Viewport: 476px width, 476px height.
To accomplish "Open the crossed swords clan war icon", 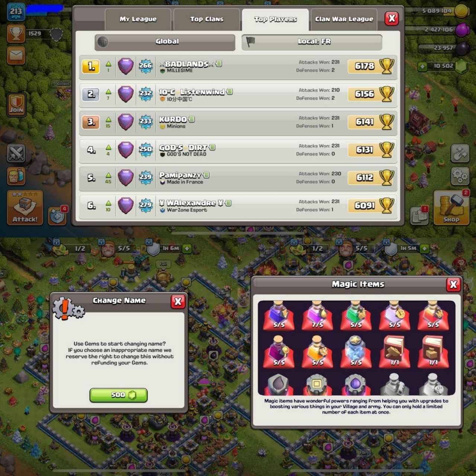I will coord(16,153).
